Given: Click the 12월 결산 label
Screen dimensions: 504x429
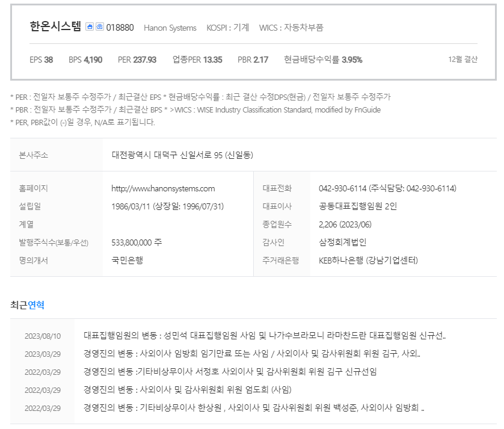Looking at the screenshot, I should pyautogui.click(x=463, y=59).
